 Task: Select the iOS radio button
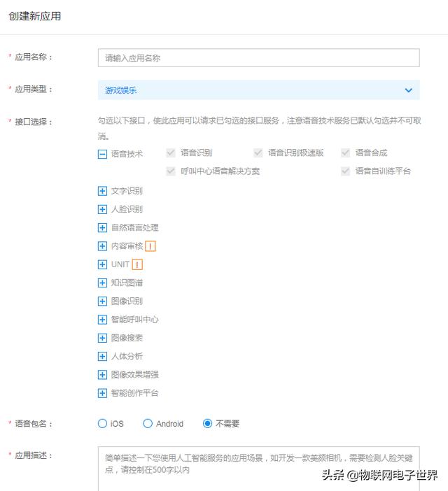pos(102,423)
